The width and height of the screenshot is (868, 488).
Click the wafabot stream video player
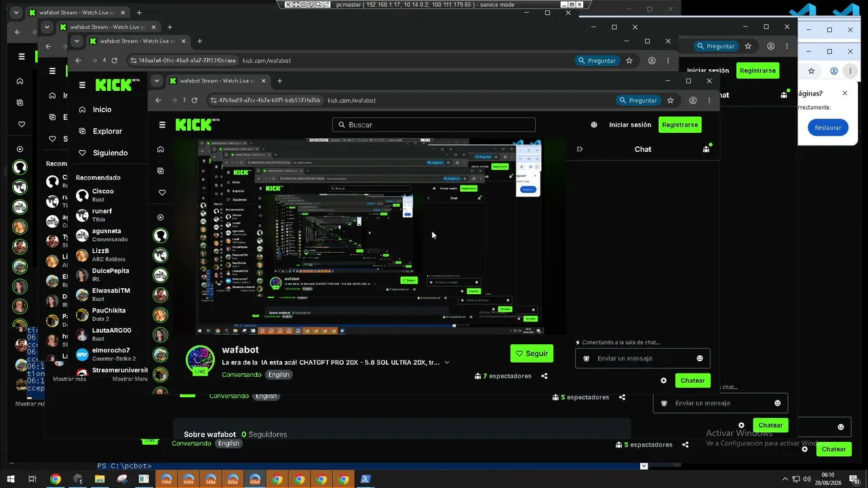[x=370, y=237]
